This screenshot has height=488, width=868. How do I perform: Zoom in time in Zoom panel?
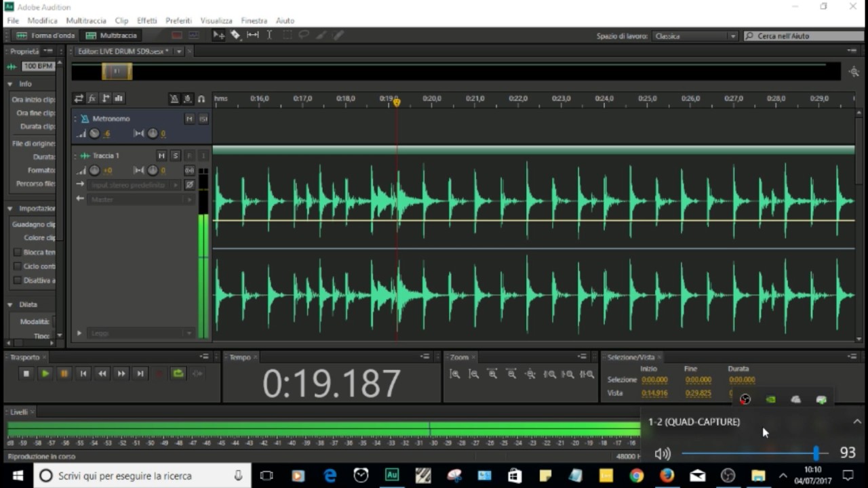click(x=493, y=374)
